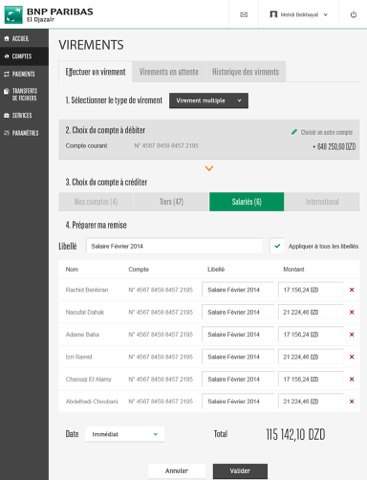The width and height of the screenshot is (367, 480).
Task: Click the Paramètres sliders icon
Action: pyautogui.click(x=6, y=133)
